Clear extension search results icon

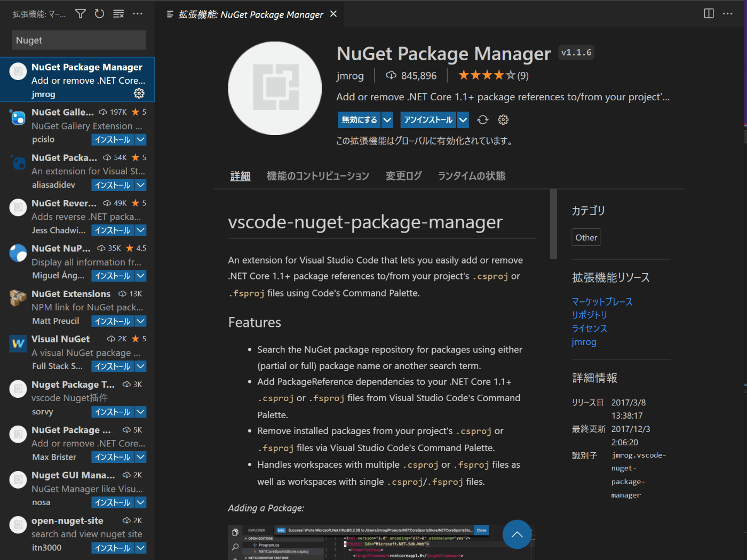[x=118, y=14]
